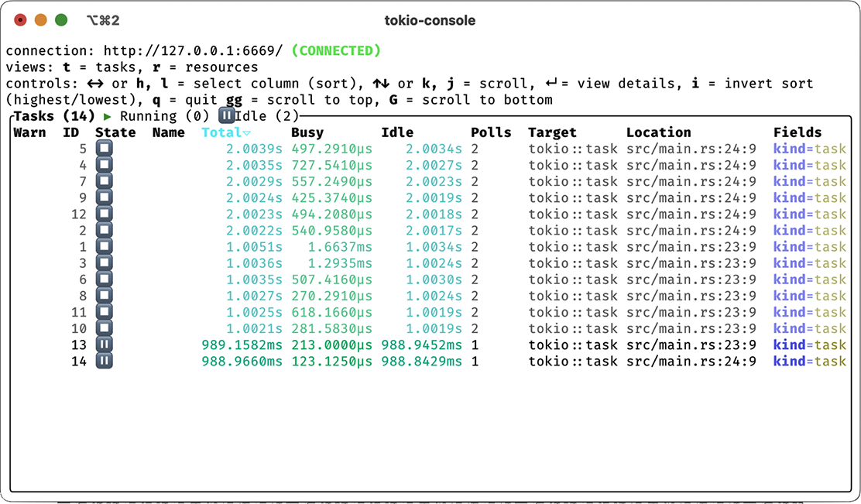Click location src/main.rs:24:9 in task 14 row

tap(691, 362)
